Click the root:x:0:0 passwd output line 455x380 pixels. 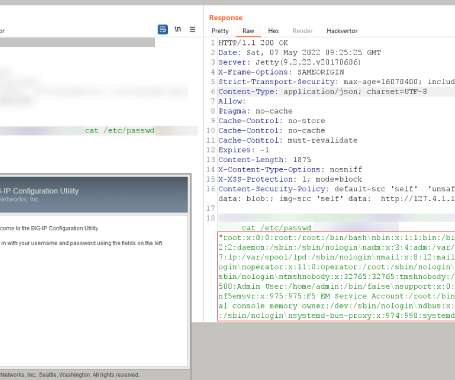point(337,238)
